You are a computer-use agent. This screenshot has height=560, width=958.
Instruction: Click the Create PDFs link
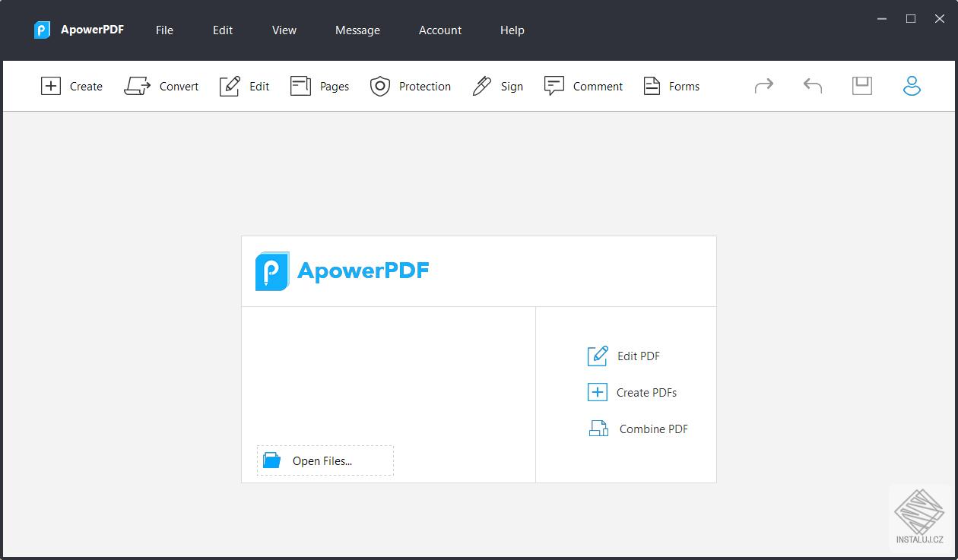tap(646, 393)
